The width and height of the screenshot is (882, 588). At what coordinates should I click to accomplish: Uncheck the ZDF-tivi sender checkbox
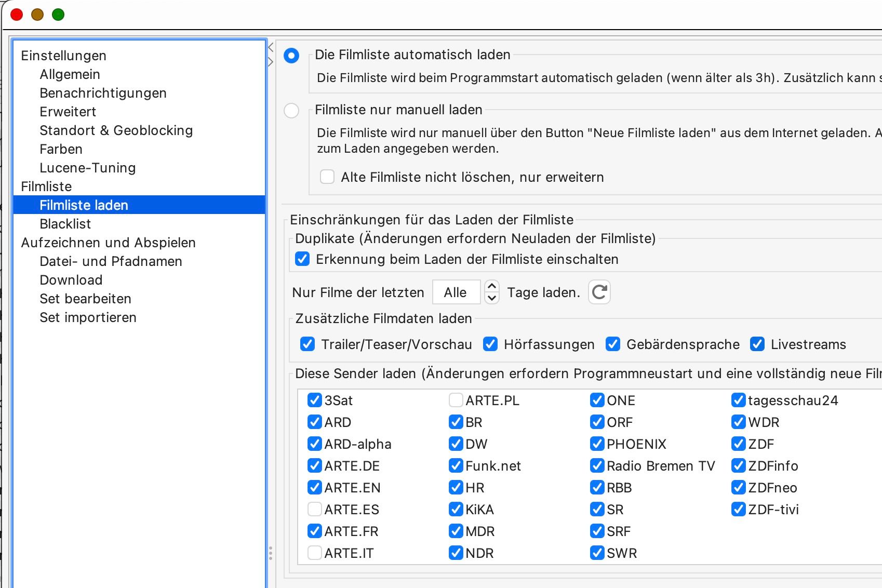[x=739, y=509]
